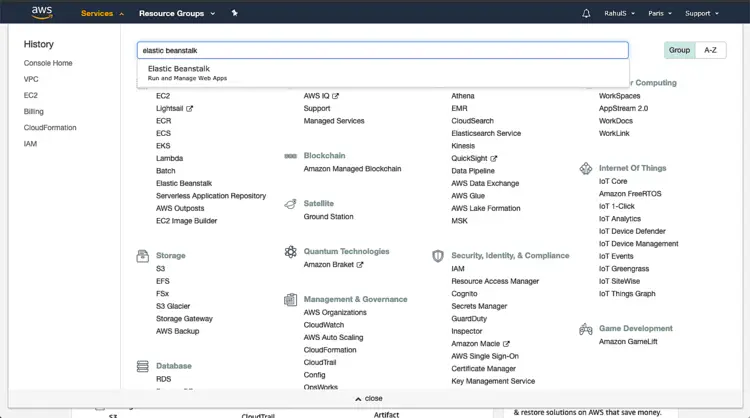Click the pin shortcuts icon

point(234,13)
